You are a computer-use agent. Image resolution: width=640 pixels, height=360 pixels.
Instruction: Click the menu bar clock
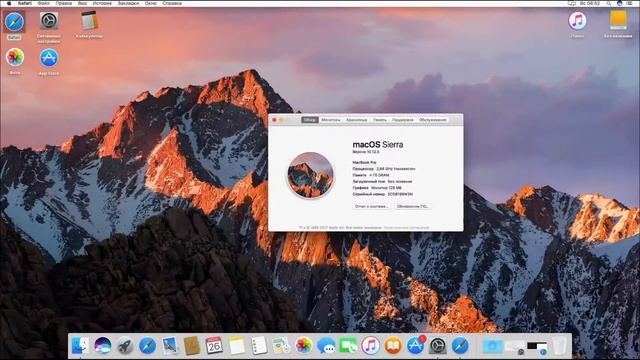[590, 3]
